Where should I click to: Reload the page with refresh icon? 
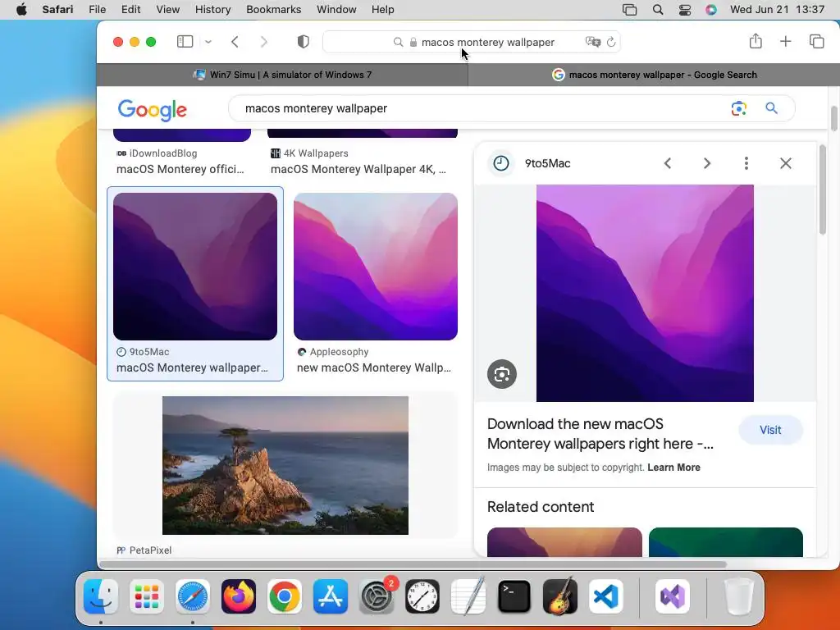coord(611,42)
